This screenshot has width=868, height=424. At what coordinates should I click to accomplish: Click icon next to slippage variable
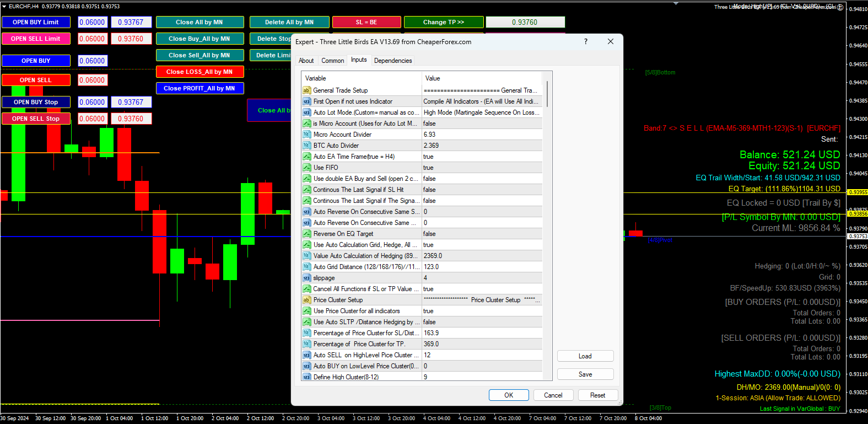pos(307,278)
